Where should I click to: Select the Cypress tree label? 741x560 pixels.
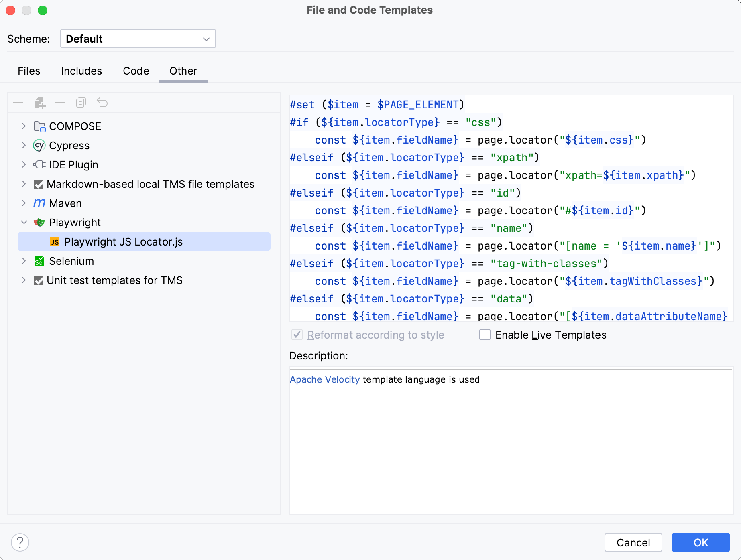click(x=69, y=146)
